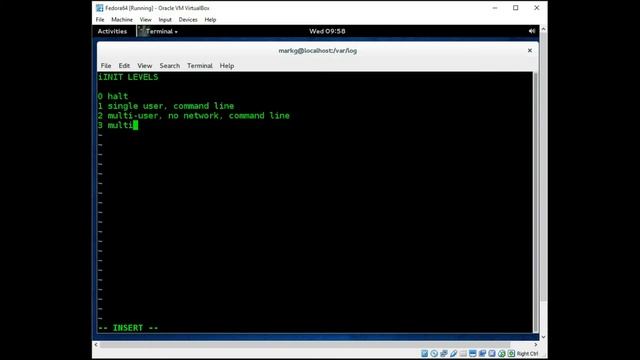Click the GNOME volume speaker icon

pyautogui.click(x=531, y=31)
